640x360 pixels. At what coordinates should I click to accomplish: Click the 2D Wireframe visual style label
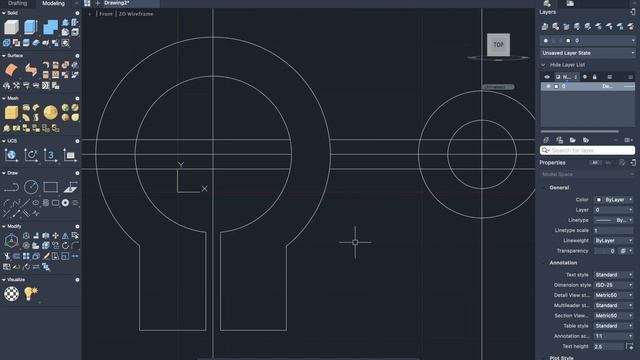coord(136,14)
